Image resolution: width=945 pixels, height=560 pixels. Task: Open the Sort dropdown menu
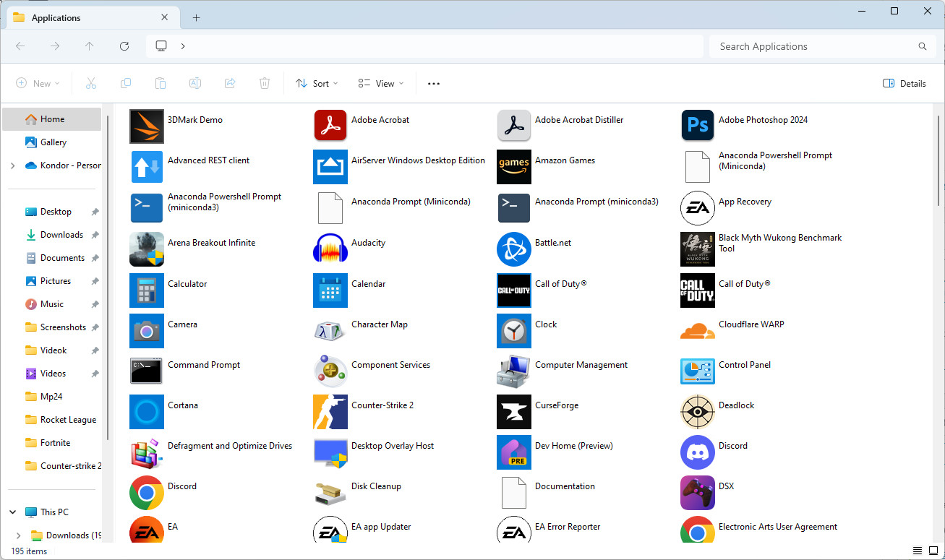click(317, 83)
